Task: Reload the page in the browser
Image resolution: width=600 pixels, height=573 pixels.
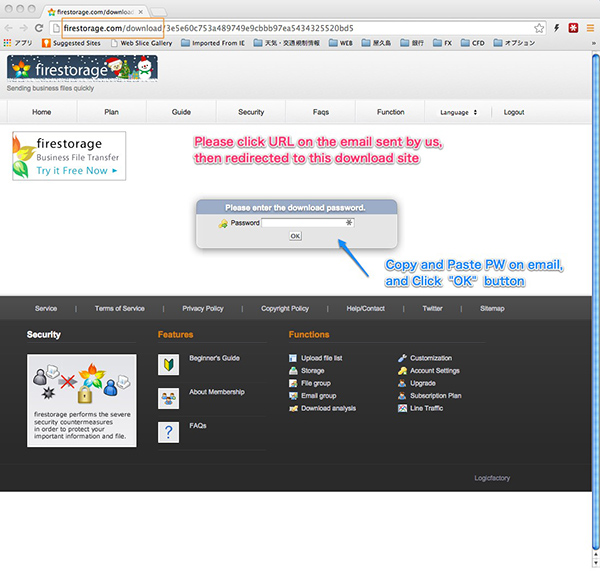Action: coord(38,28)
